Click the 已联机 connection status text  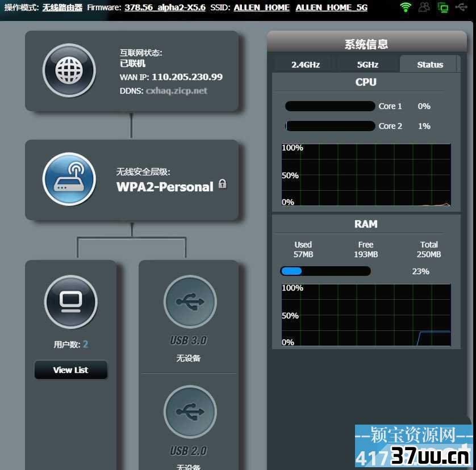coord(133,64)
